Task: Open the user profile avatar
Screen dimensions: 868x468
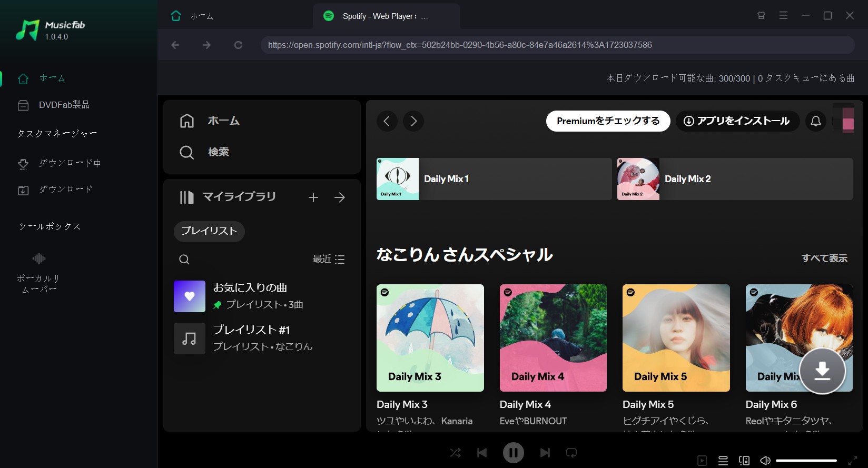Action: (844, 120)
